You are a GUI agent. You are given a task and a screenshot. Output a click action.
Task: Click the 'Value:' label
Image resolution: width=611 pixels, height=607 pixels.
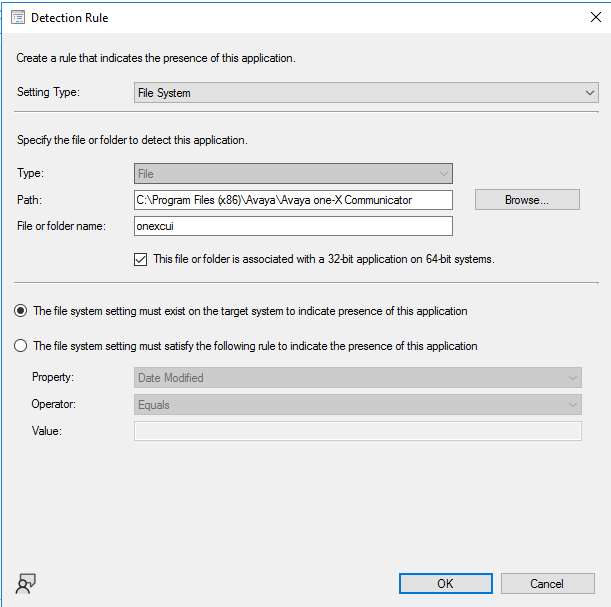pos(47,431)
